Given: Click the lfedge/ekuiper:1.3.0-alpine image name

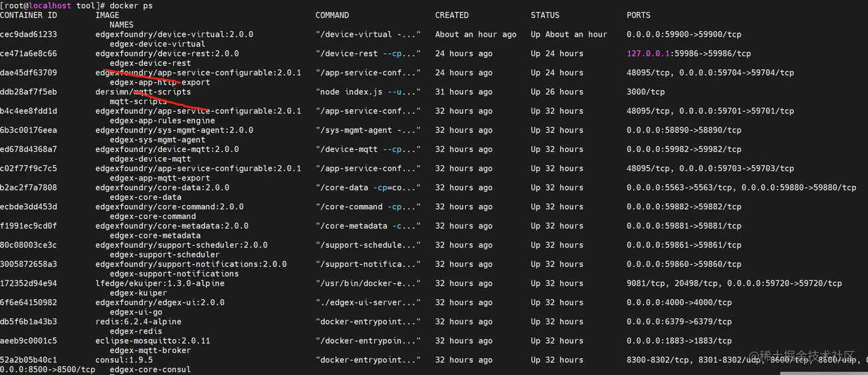Looking at the screenshot, I should (x=160, y=283).
